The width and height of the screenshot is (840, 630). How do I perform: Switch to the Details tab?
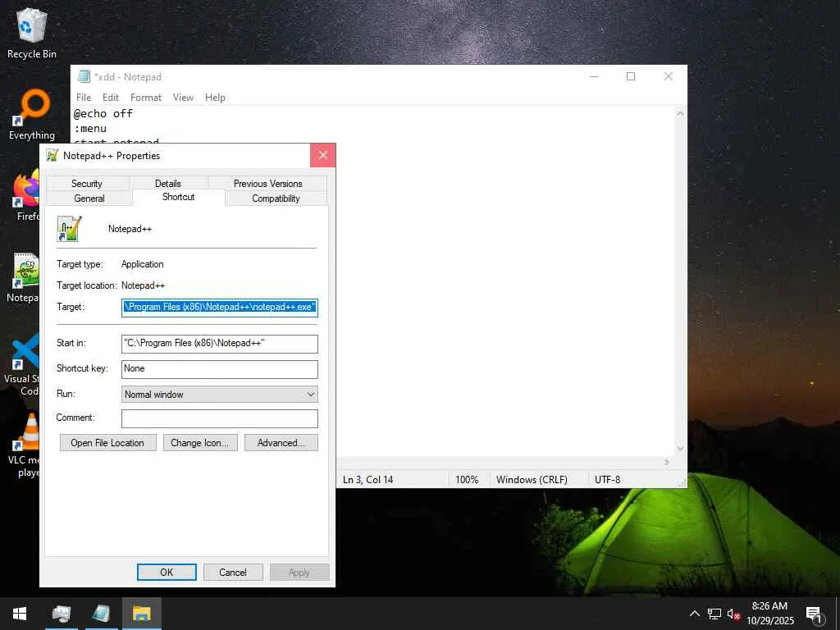click(x=167, y=183)
